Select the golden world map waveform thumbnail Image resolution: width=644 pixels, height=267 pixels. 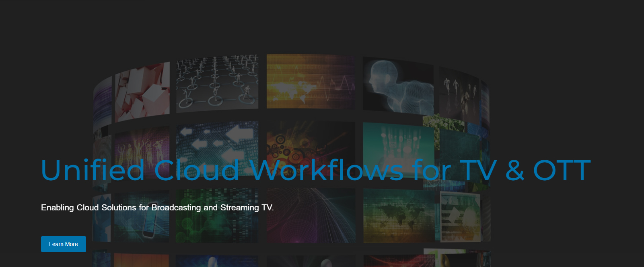(311, 82)
